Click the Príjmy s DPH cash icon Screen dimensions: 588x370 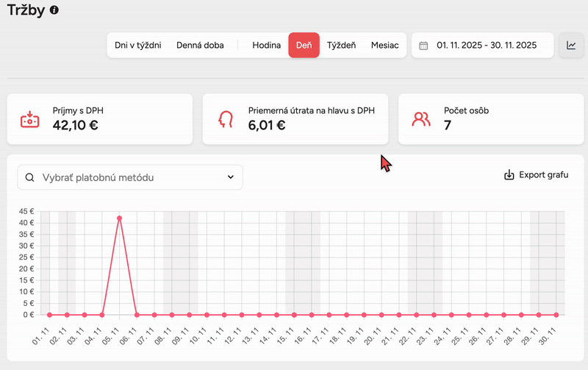[x=29, y=118]
